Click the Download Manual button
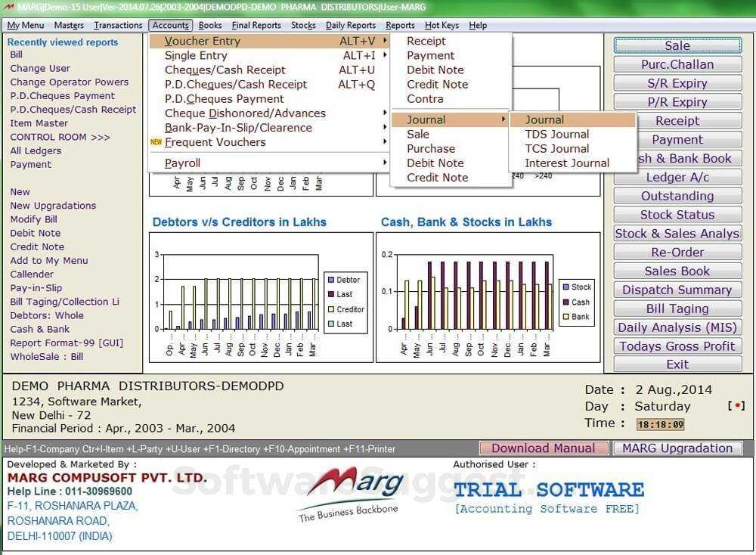 544,448
